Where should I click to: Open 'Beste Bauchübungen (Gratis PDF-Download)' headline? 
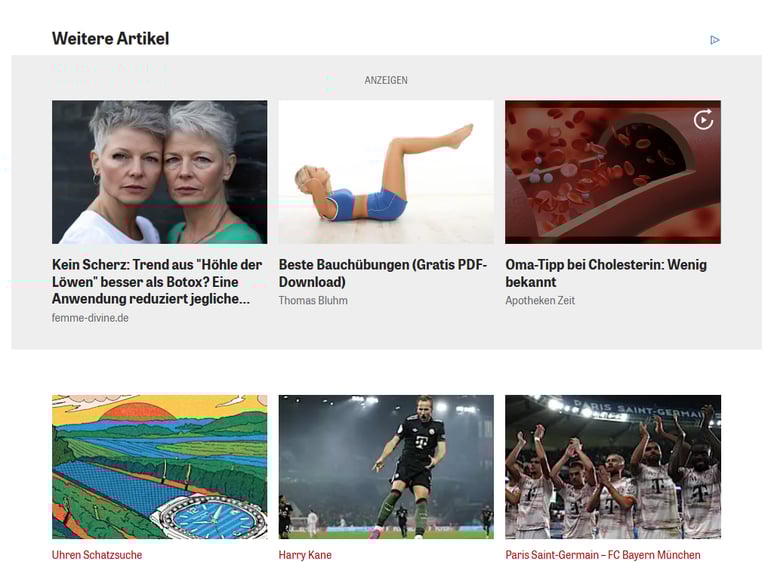(x=383, y=273)
